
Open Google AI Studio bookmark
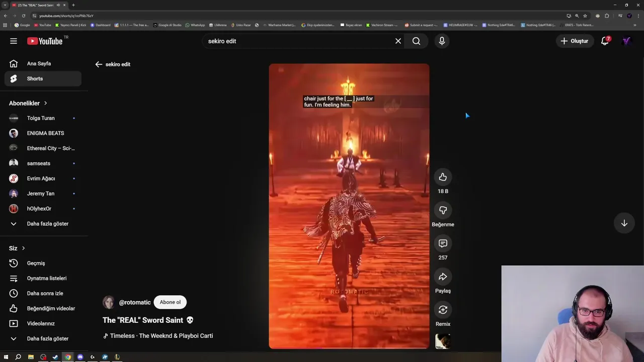167,25
